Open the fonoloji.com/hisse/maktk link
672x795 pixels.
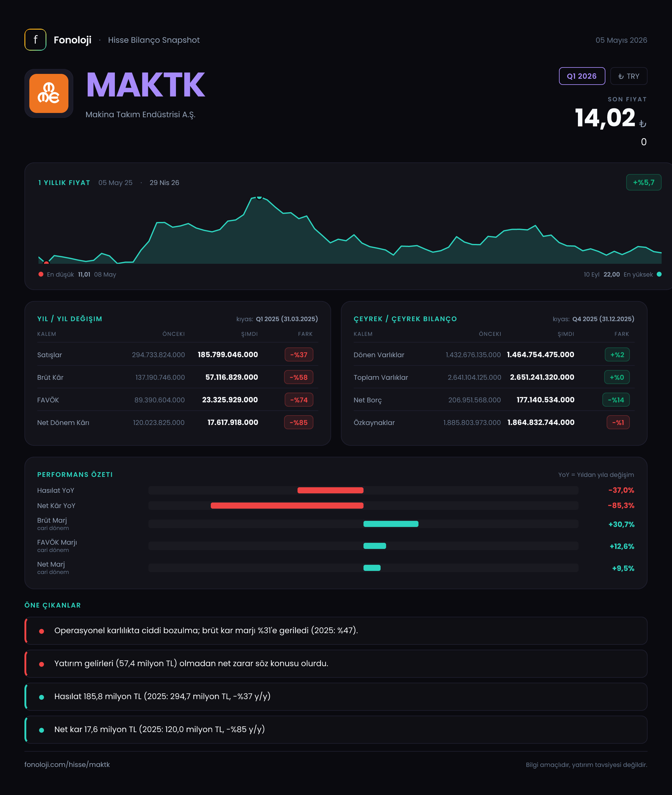pos(67,764)
